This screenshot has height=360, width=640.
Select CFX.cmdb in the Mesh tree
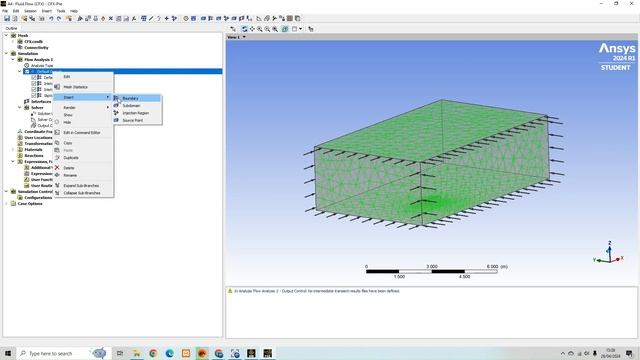point(33,42)
